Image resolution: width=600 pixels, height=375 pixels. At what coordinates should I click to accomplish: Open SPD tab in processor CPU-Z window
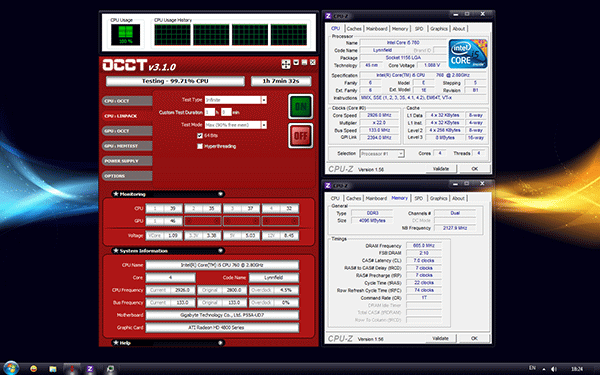pos(419,29)
